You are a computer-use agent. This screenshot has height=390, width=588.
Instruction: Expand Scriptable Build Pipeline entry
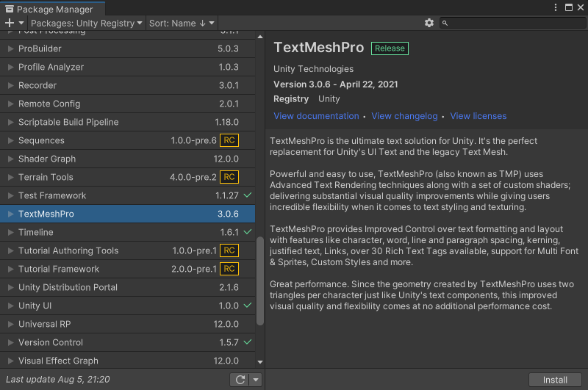pos(10,122)
